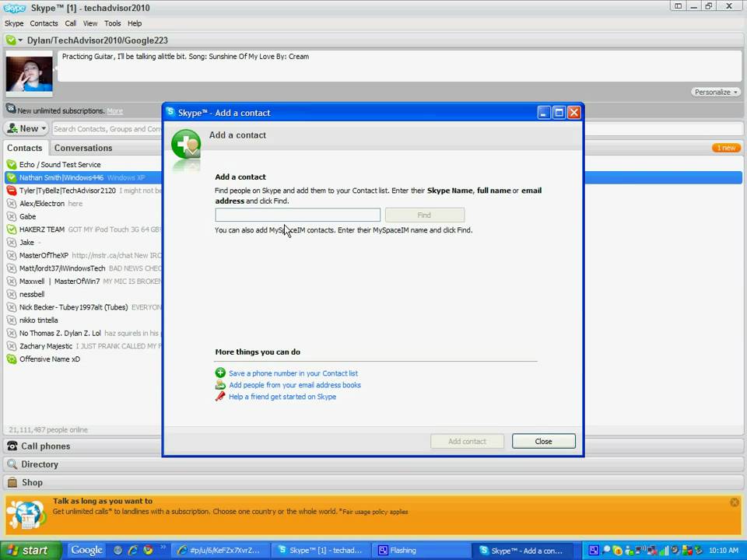Click the address book import icon
The width and height of the screenshot is (747, 560).
pos(220,385)
